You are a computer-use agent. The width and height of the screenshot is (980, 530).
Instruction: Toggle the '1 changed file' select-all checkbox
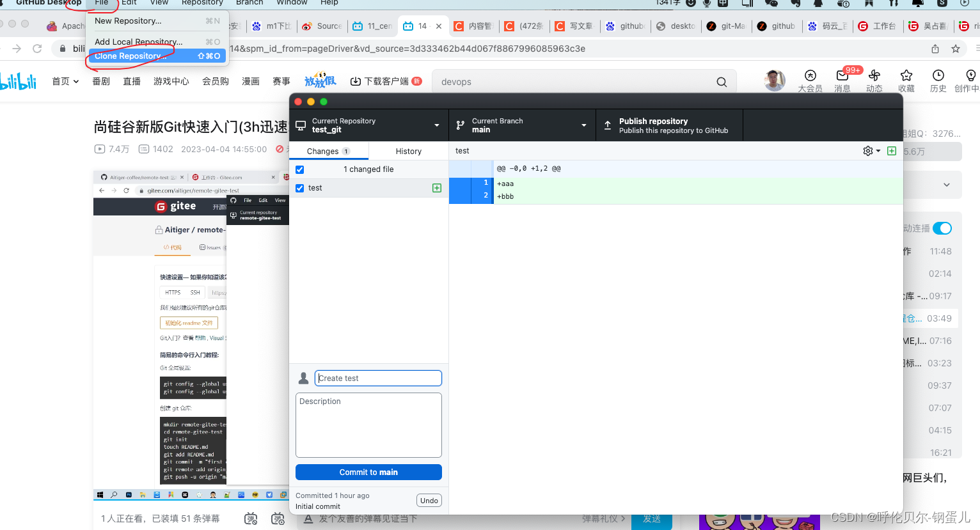(300, 169)
